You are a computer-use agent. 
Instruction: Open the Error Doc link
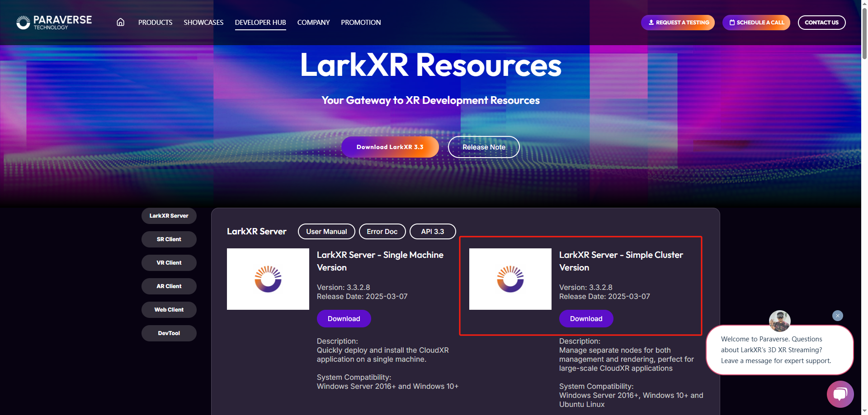[x=382, y=231]
